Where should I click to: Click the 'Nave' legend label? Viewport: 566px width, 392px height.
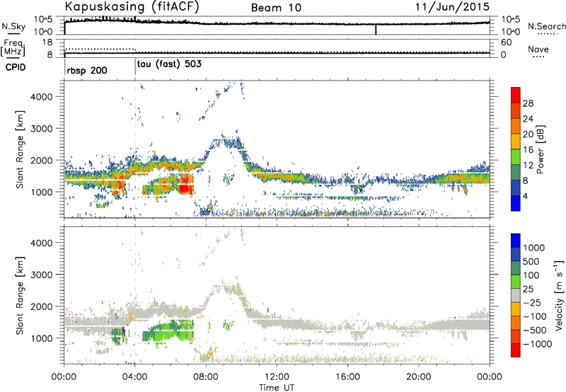pyautogui.click(x=538, y=49)
